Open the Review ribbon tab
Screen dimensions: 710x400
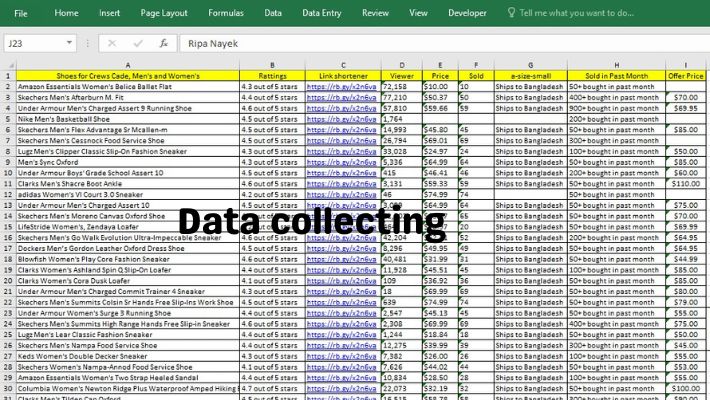pyautogui.click(x=376, y=13)
